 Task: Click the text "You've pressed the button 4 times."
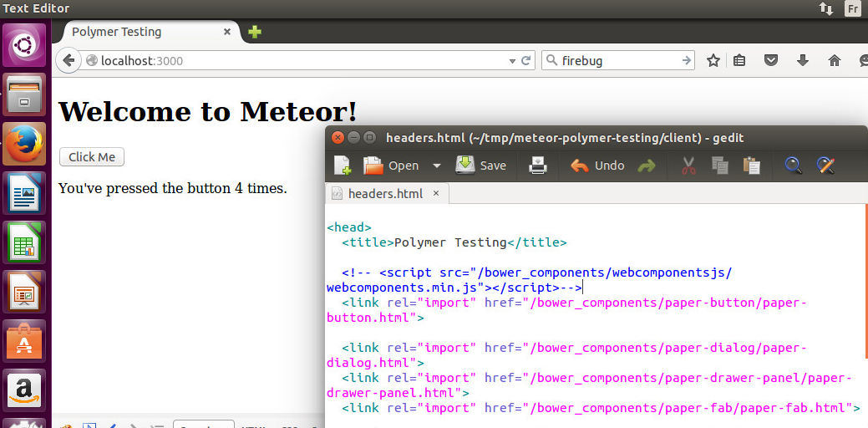coord(173,188)
